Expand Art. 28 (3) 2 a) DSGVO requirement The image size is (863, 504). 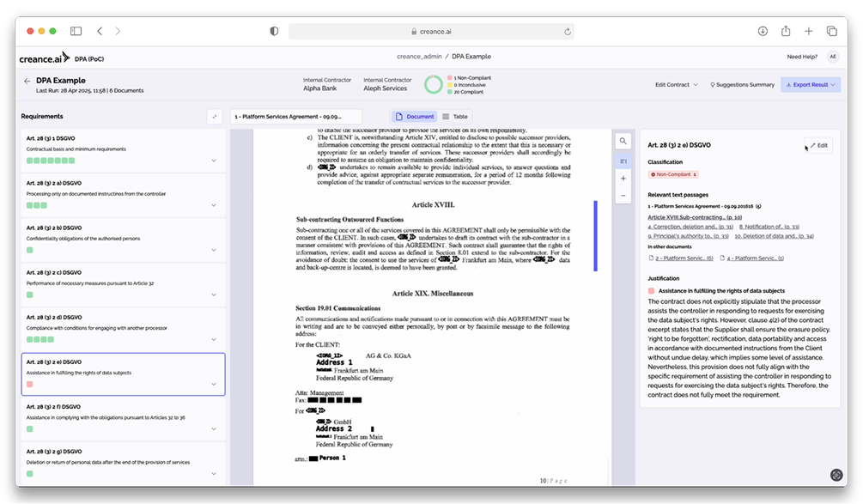(x=214, y=205)
